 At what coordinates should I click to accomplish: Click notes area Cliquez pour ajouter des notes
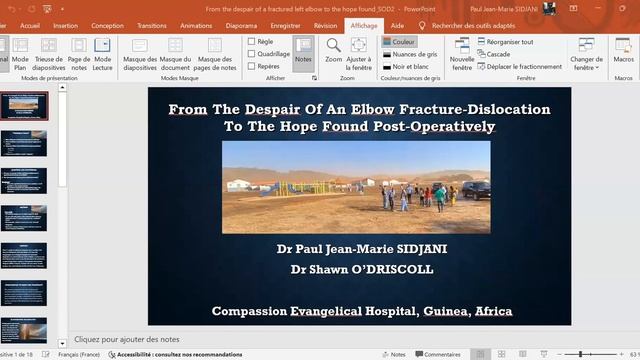click(x=127, y=339)
